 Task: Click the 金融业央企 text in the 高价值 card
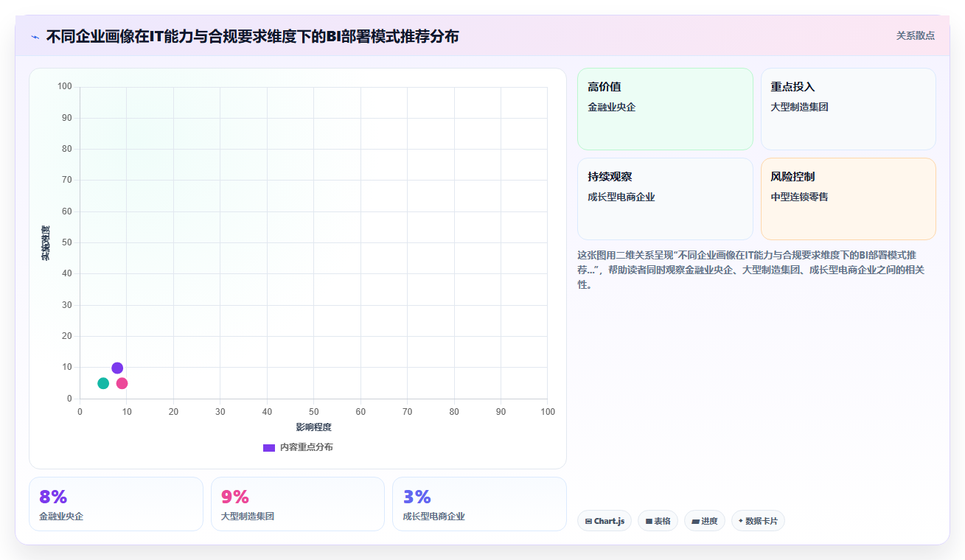[612, 107]
